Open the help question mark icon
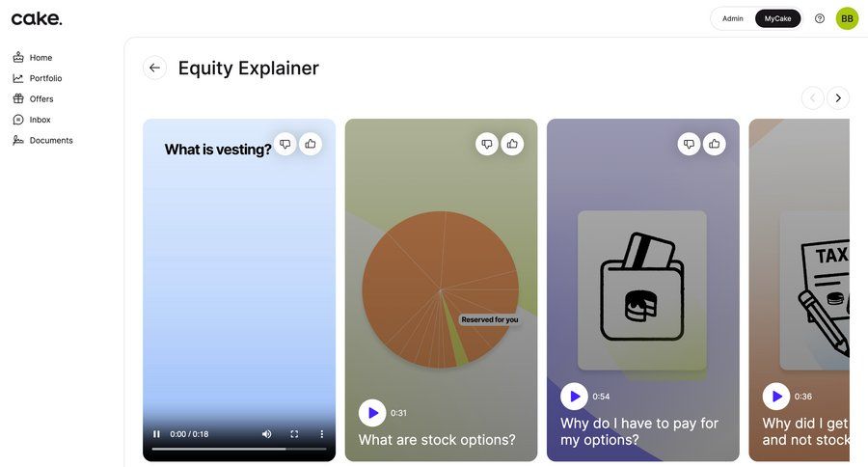Viewport: 868px width, 467px height. (820, 18)
